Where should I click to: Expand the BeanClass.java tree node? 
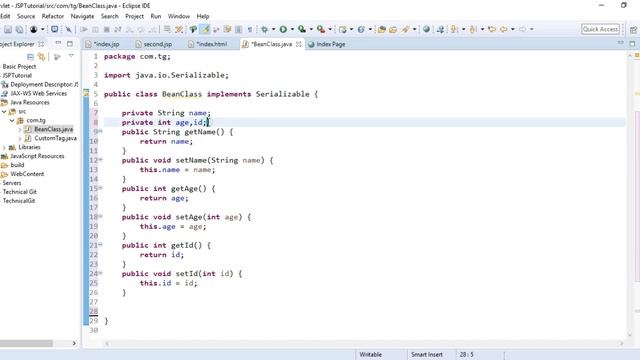pyautogui.click(x=20, y=129)
